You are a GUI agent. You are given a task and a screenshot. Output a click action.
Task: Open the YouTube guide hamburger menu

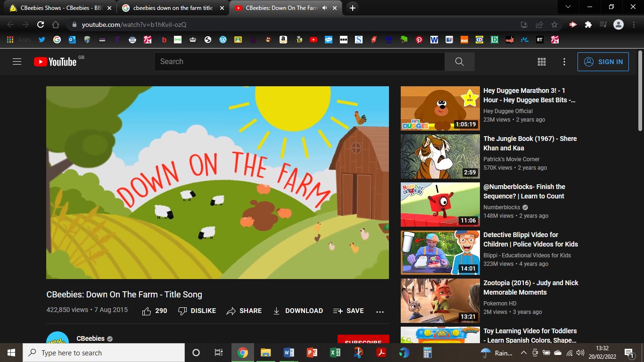coord(17,62)
